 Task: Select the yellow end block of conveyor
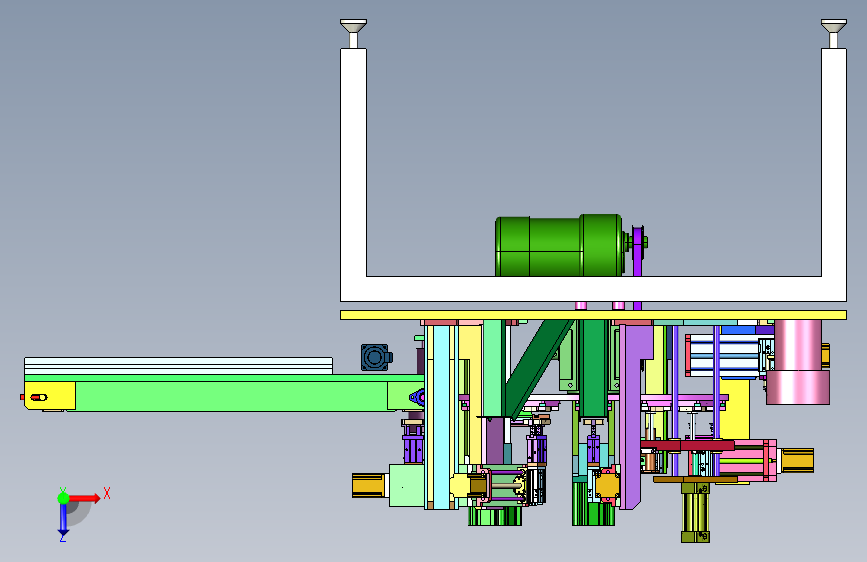tap(50, 396)
